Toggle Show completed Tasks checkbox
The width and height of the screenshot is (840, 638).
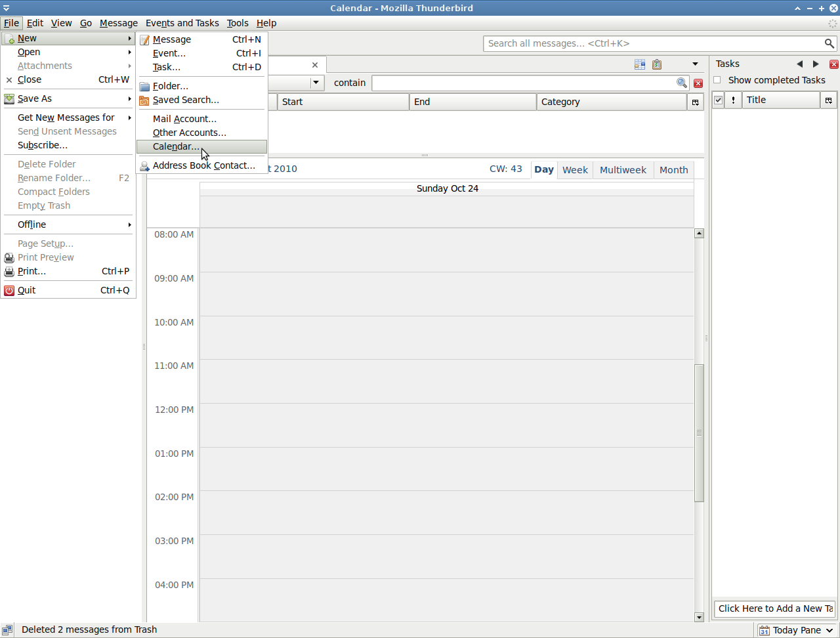tap(717, 80)
